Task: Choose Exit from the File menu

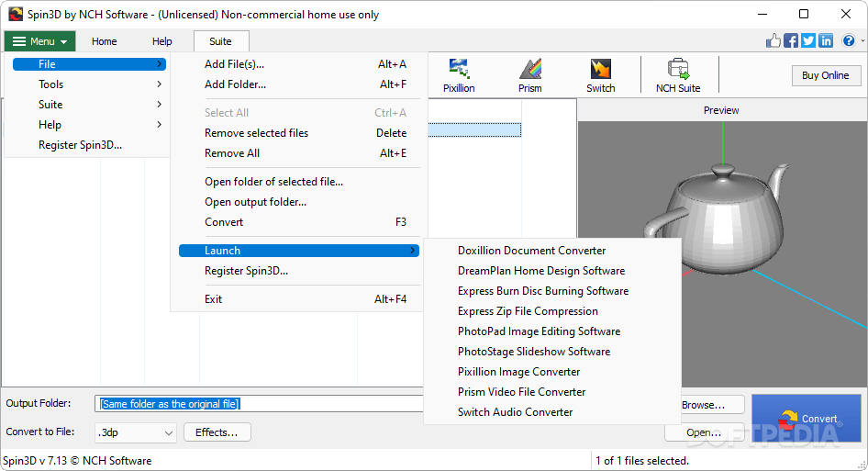Action: click(x=299, y=299)
